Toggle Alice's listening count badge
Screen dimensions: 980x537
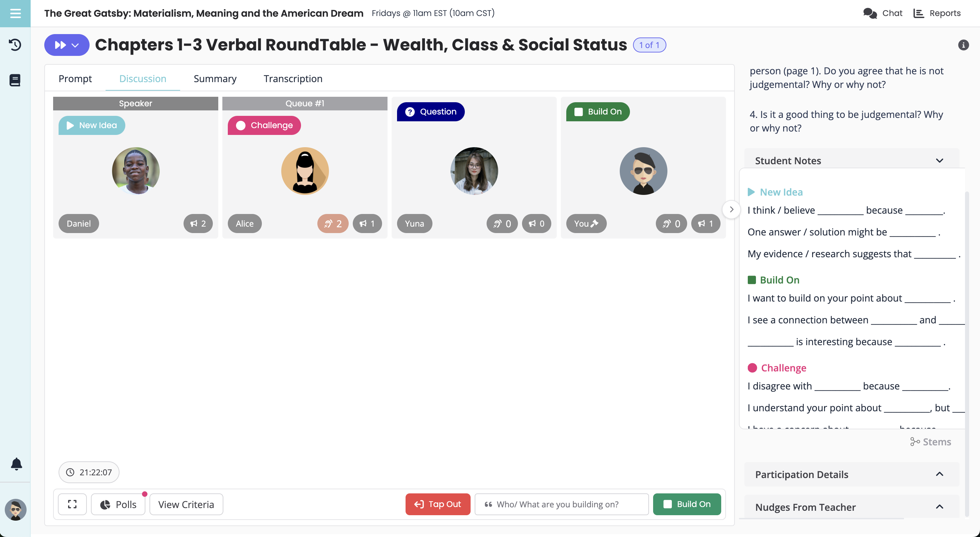pos(333,224)
